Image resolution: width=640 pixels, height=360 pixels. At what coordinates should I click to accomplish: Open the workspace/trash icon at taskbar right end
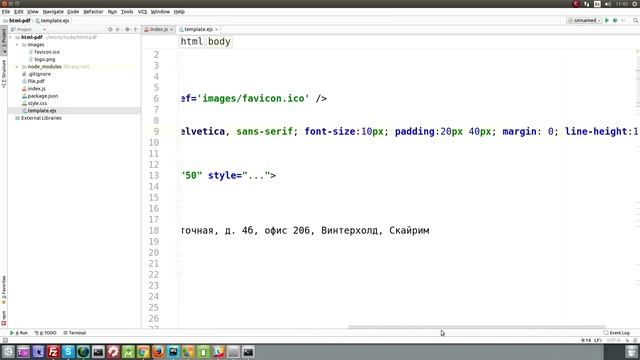631,352
